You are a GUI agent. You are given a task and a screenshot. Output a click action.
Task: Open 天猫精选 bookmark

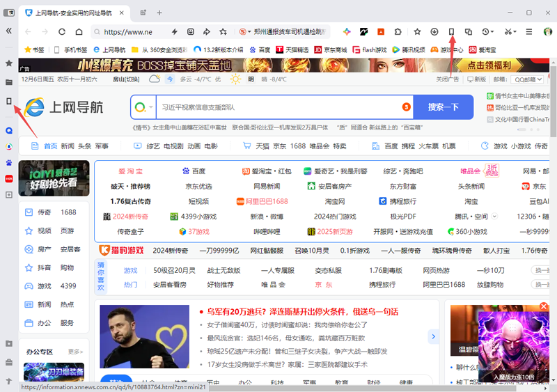click(x=292, y=49)
